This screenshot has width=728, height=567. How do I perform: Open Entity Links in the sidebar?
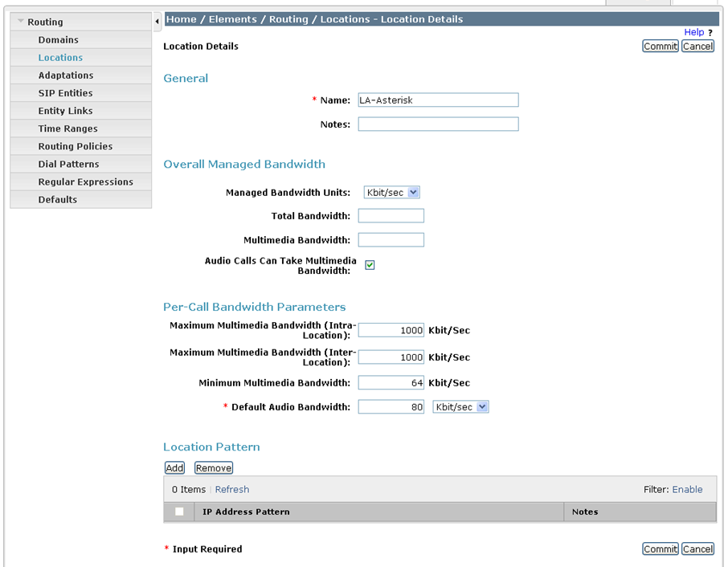pos(65,111)
